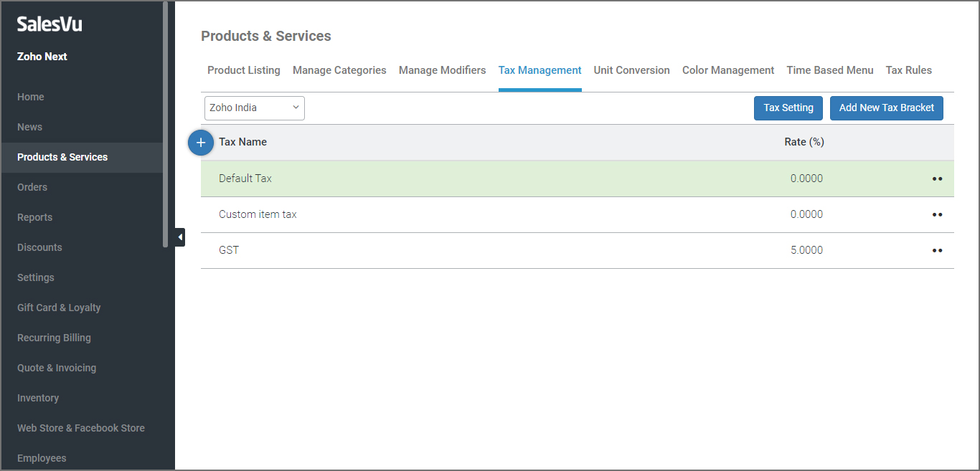Open the Manage Categories tab
The height and width of the screenshot is (471, 980).
339,70
